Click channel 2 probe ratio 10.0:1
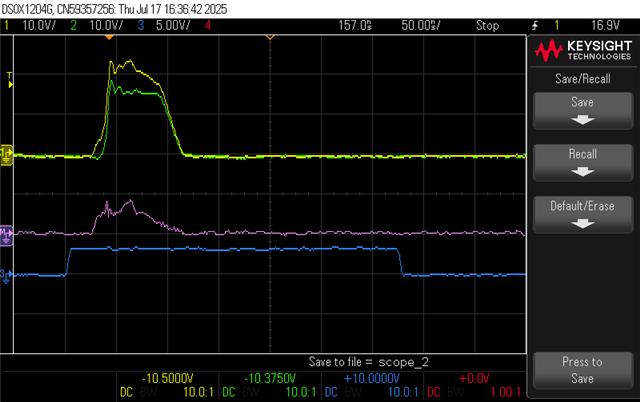640x402 pixels. [x=301, y=392]
